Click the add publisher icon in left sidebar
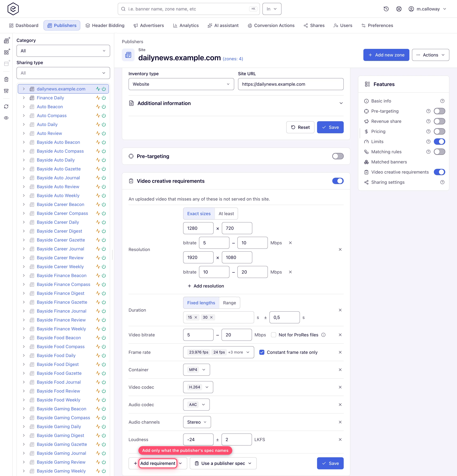The width and height of the screenshot is (457, 476). 7,41
